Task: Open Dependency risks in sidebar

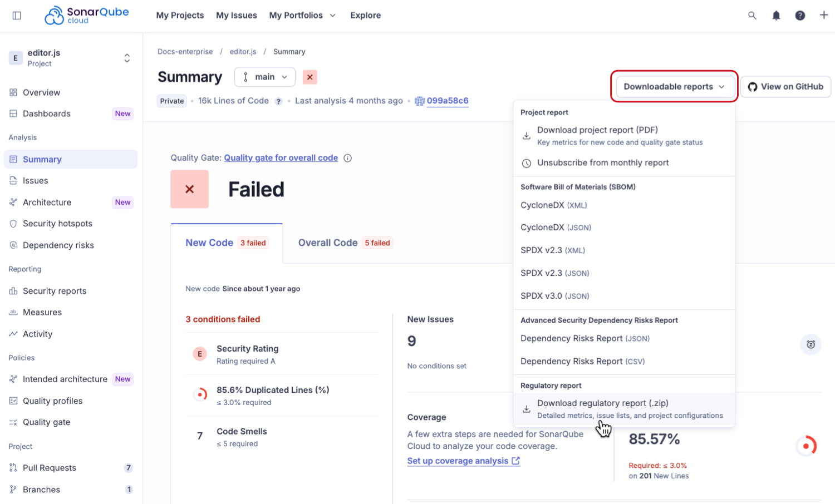Action: [x=71, y=245]
